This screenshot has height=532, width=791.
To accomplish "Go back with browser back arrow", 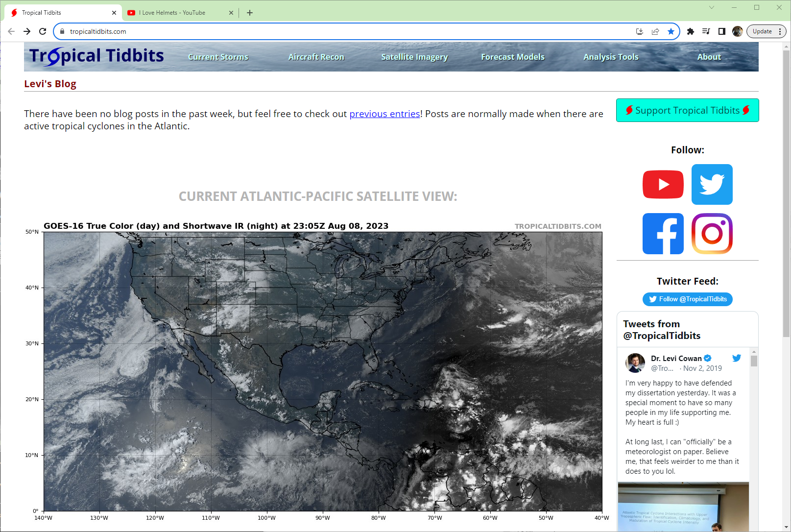I will pyautogui.click(x=11, y=31).
